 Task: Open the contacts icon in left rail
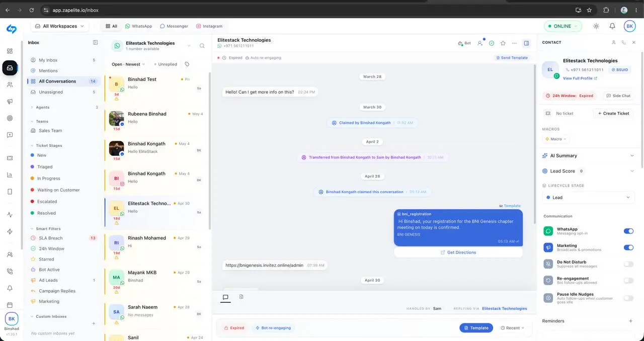10,84
